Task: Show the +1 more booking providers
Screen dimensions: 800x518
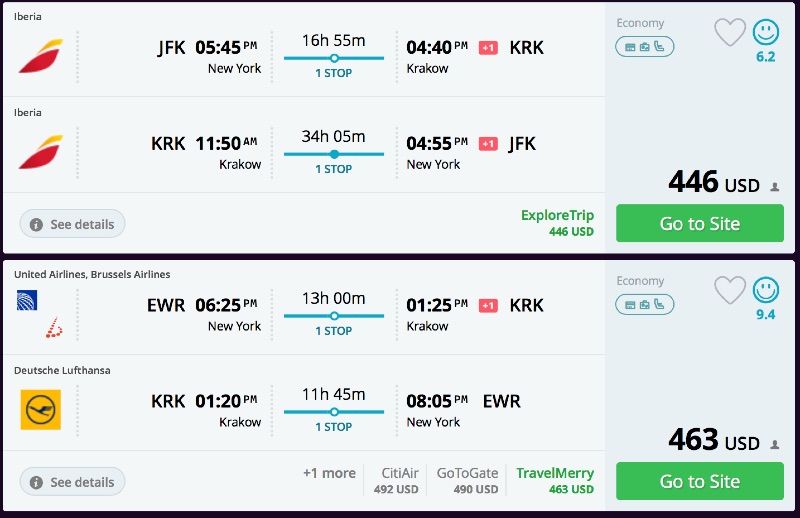Action: [x=329, y=473]
